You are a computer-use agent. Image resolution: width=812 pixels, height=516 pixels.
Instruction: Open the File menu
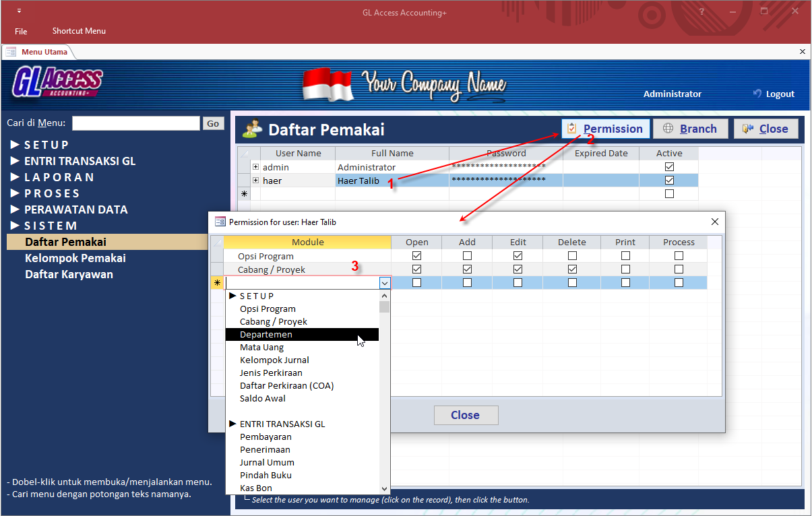[21, 31]
